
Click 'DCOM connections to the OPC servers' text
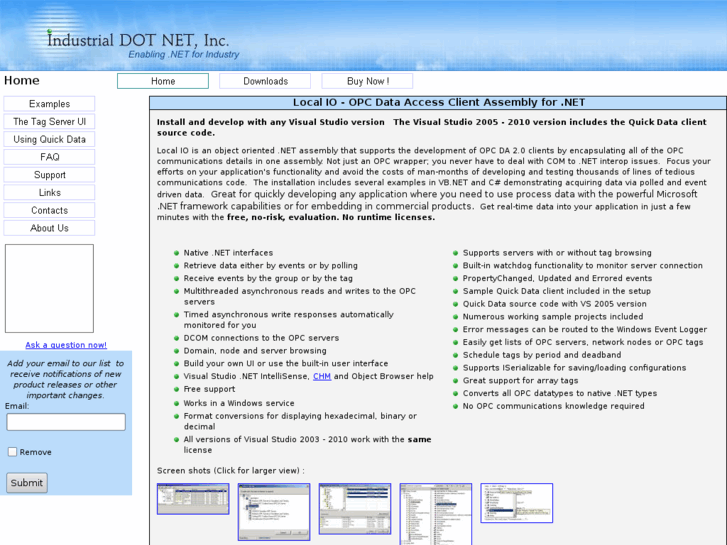click(x=261, y=338)
